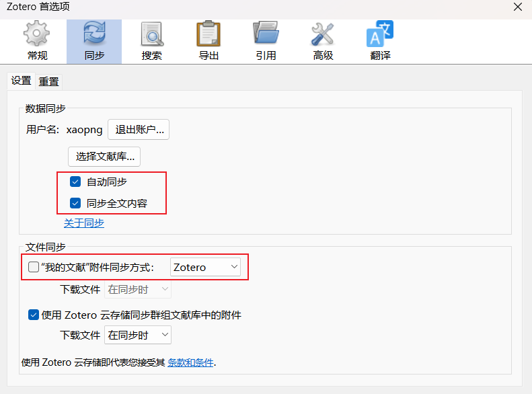Image resolution: width=532 pixels, height=394 pixels.
Task: Switch to the 设置 tab
Action: pos(21,81)
